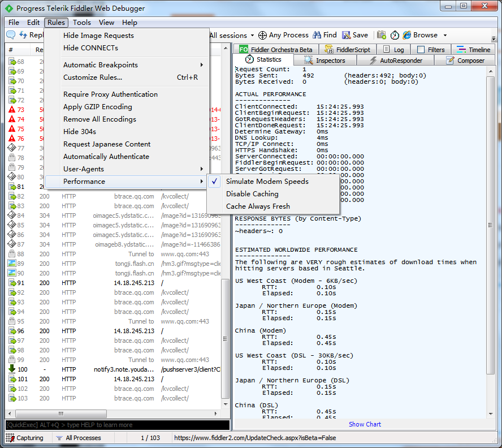Click the All Processes filter icon

click(59, 438)
